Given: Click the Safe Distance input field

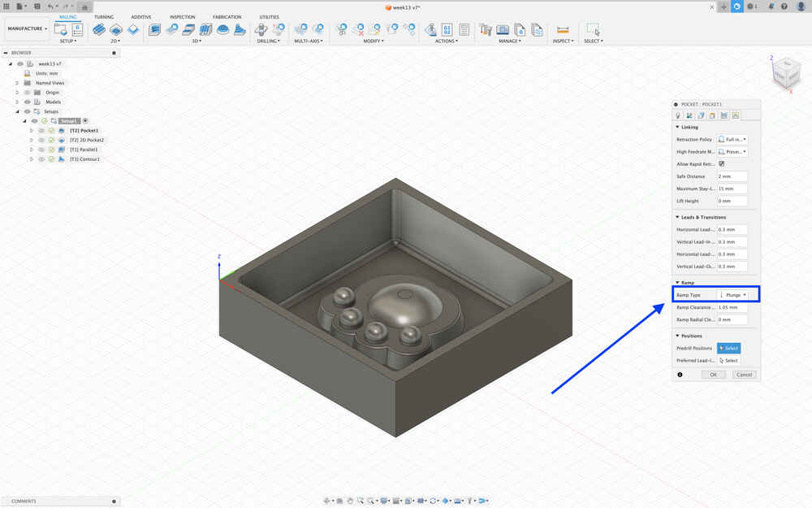Looking at the screenshot, I should point(732,176).
